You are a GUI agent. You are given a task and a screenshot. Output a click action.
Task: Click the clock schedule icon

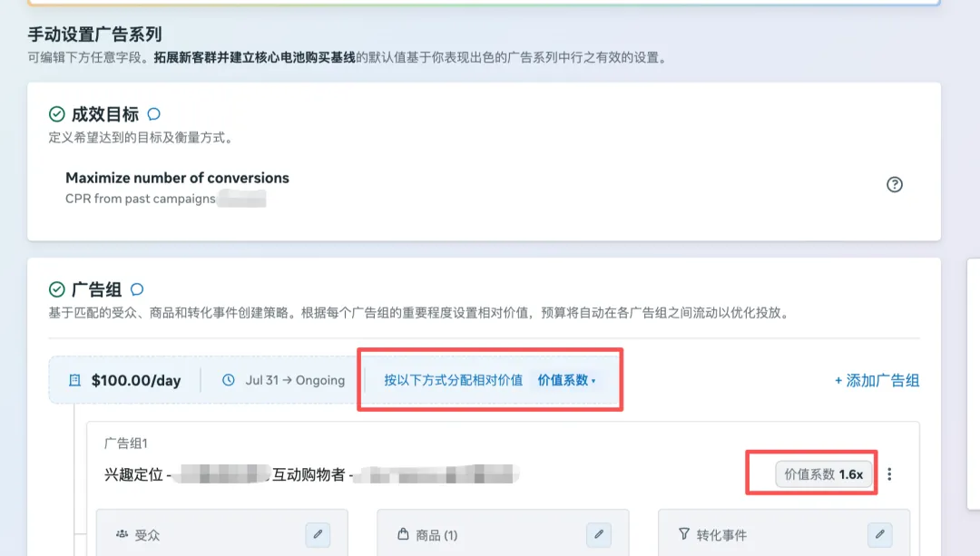229,380
